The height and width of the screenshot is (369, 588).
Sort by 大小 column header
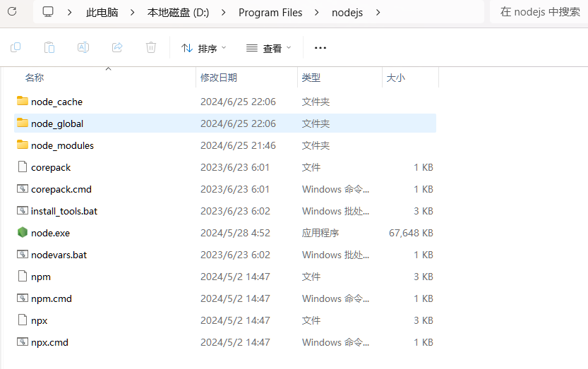pos(396,78)
